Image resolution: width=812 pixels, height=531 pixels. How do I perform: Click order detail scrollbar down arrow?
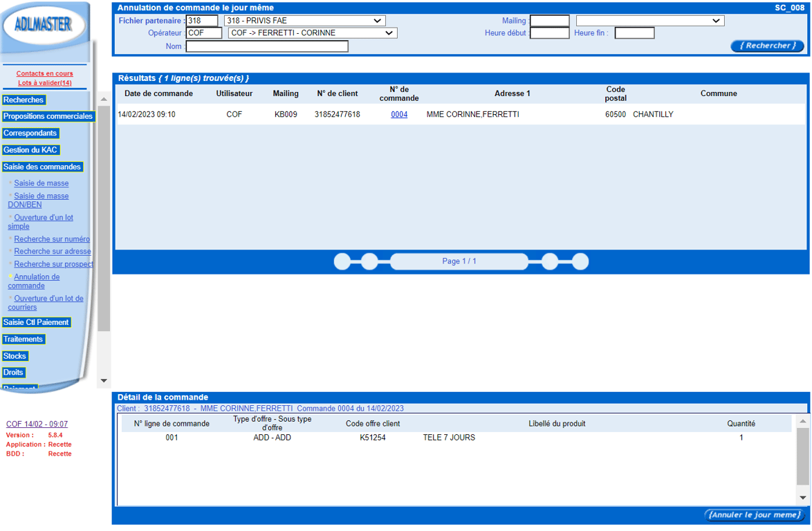coord(803,498)
